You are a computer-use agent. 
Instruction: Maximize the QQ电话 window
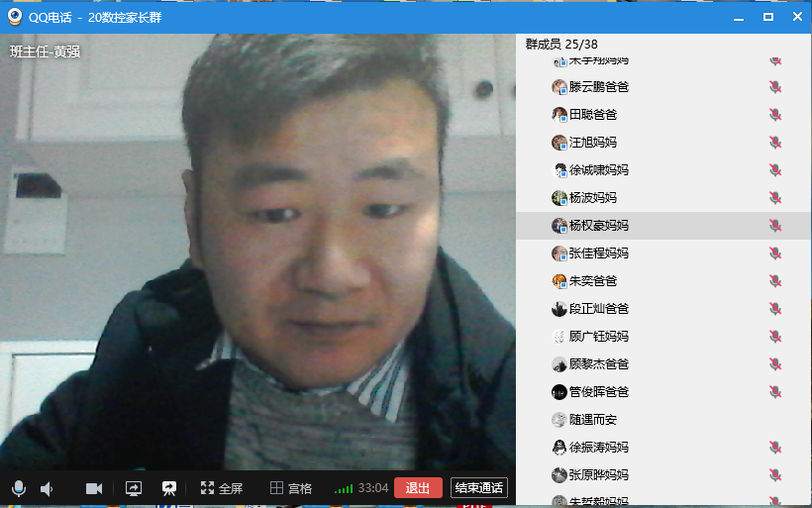click(x=768, y=17)
